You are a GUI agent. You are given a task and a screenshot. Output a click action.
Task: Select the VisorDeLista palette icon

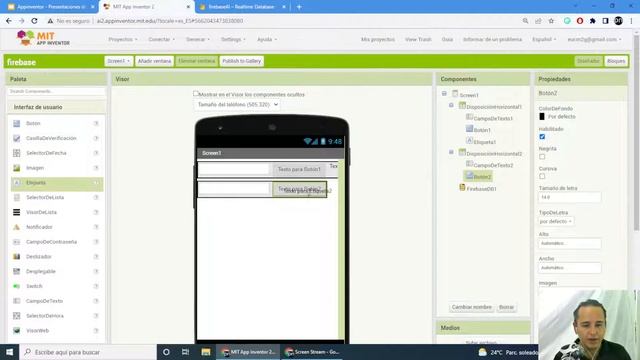coord(17,212)
